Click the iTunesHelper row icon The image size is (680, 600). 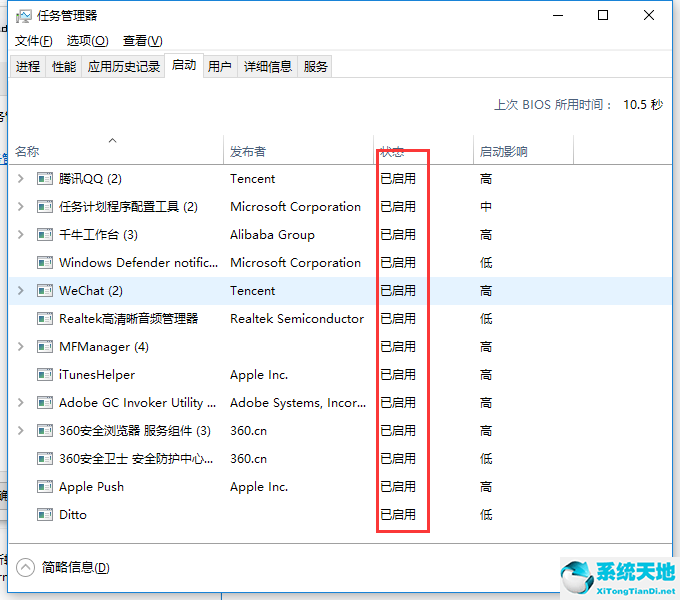(45, 375)
